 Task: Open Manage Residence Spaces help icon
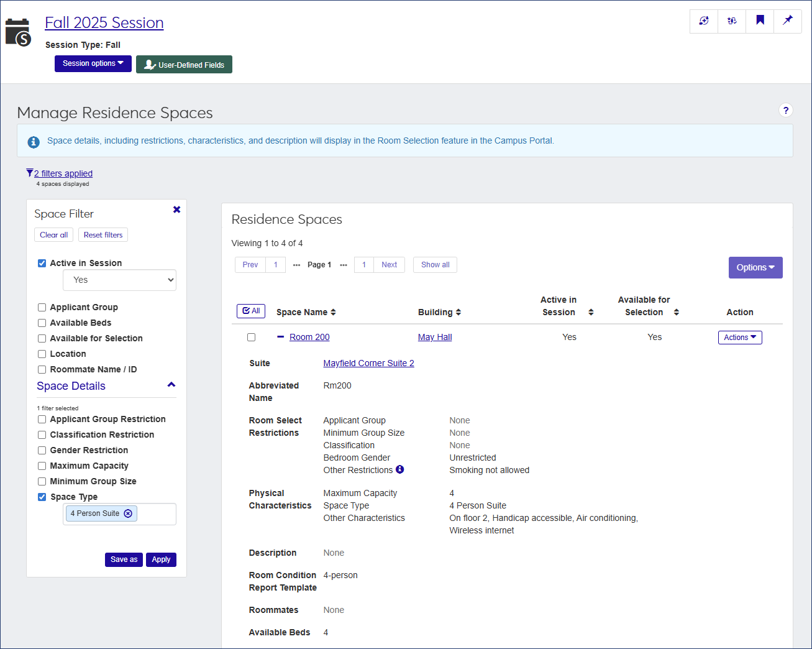[x=785, y=110]
